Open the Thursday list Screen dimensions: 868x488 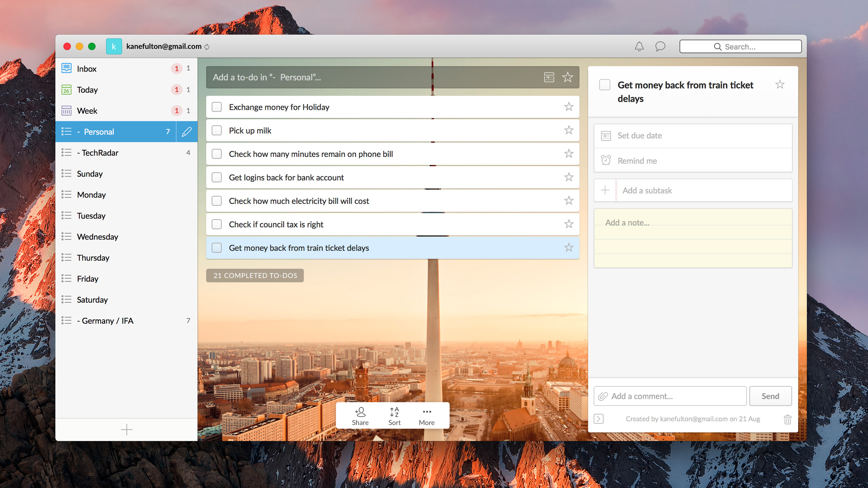point(126,258)
